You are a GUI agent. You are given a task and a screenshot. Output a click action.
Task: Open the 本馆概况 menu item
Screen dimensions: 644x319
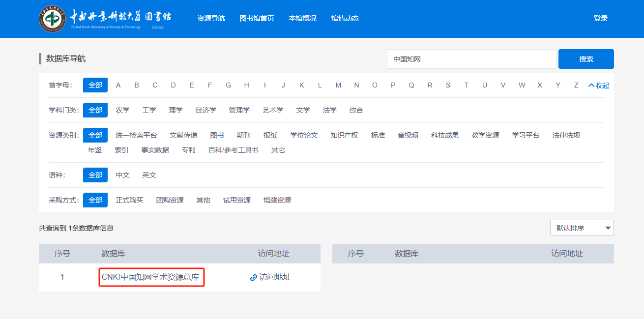tap(302, 18)
